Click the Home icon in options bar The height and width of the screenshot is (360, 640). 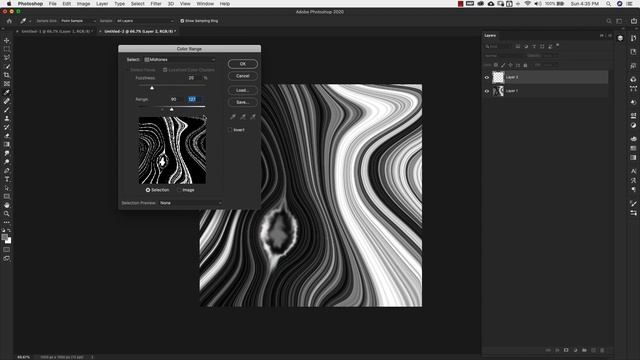(9, 21)
